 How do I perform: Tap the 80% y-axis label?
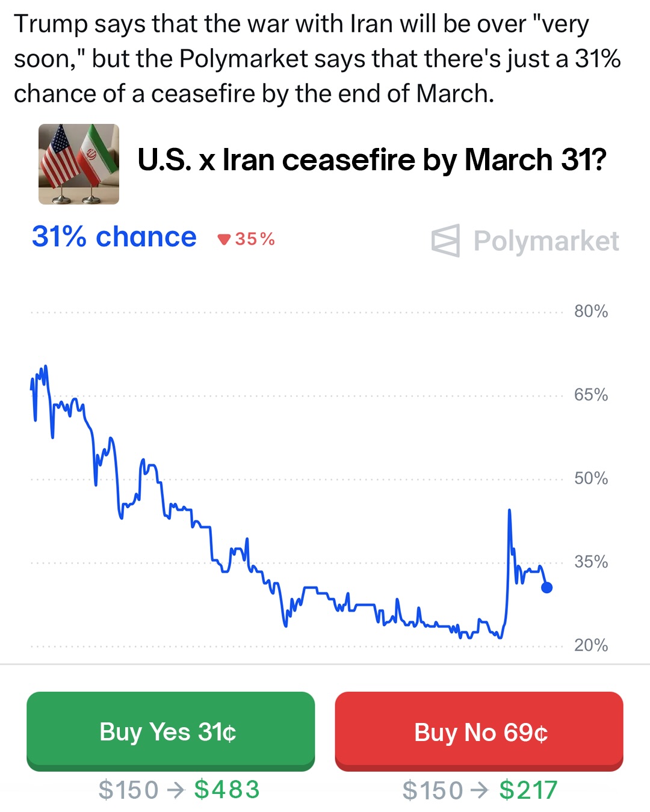tap(590, 312)
